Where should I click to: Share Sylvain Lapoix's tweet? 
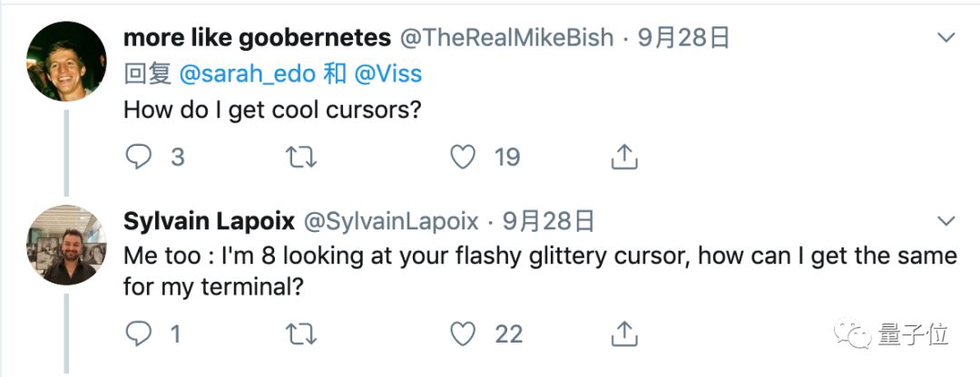[623, 333]
